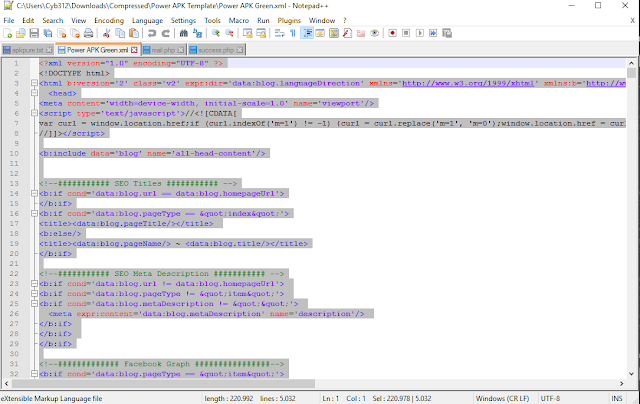Save the current file with the Save icon
Screen dimensions: 640x404
point(34,33)
